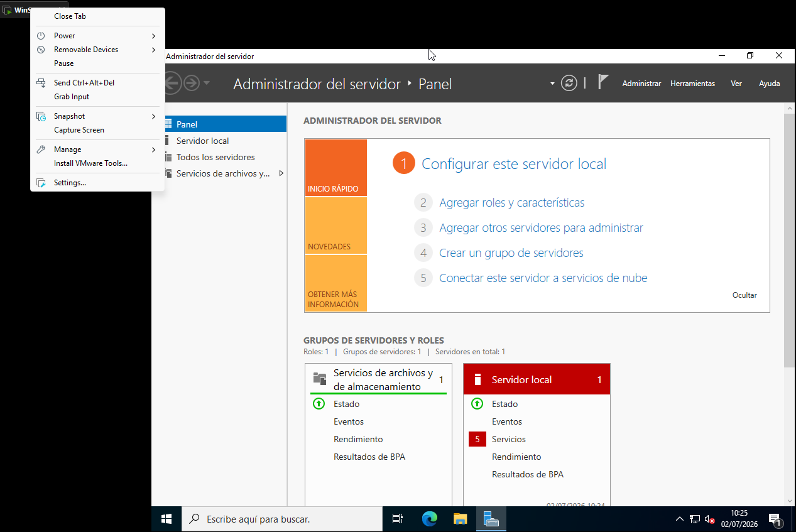
Task: Select the OBTENER MÁS INFORMACIÓN tile
Action: (x=336, y=283)
